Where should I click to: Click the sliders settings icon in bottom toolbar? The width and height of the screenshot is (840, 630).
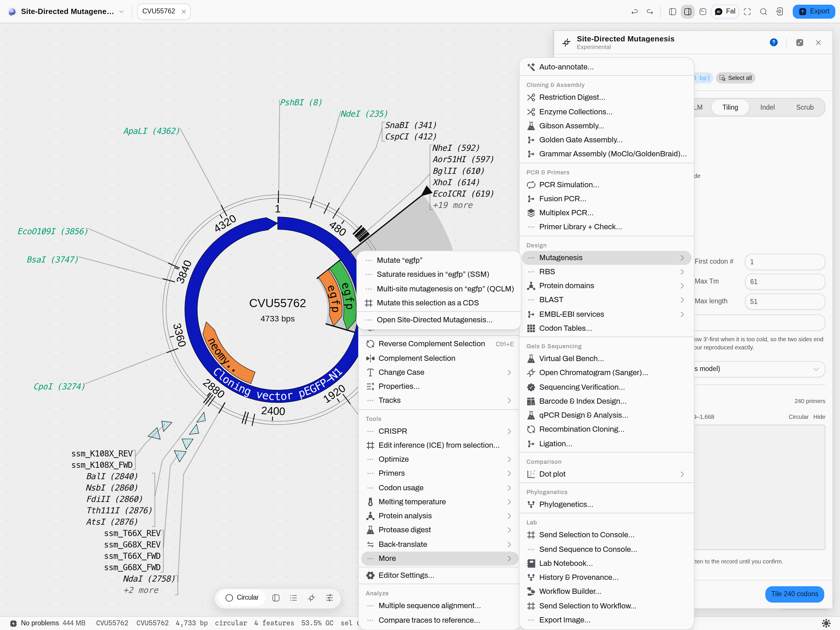tap(329, 598)
